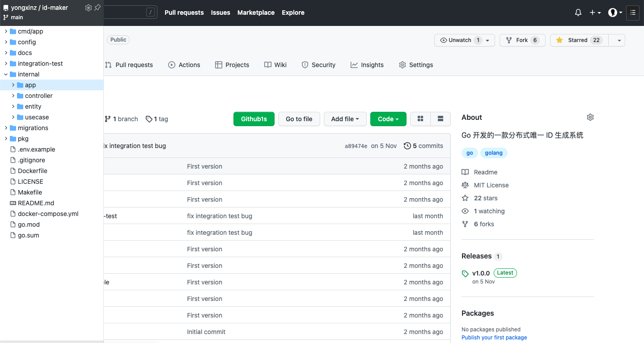Click the green Github1s button

pos(254,119)
